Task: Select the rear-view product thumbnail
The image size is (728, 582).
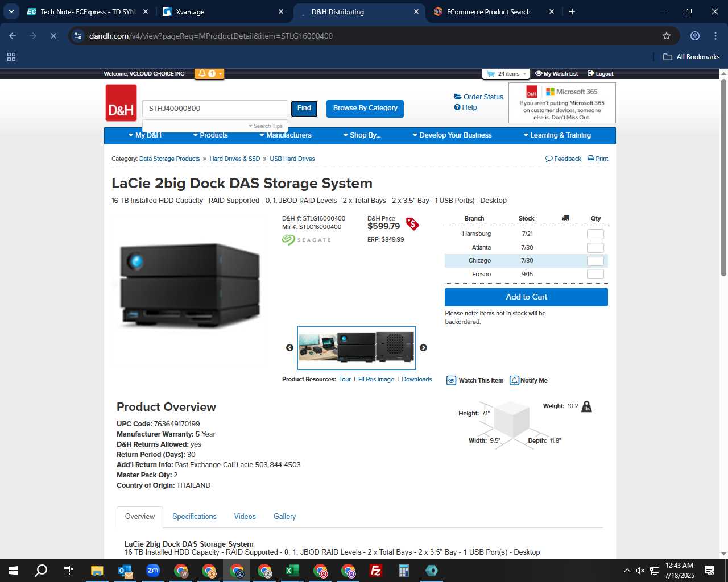Action: (x=395, y=347)
